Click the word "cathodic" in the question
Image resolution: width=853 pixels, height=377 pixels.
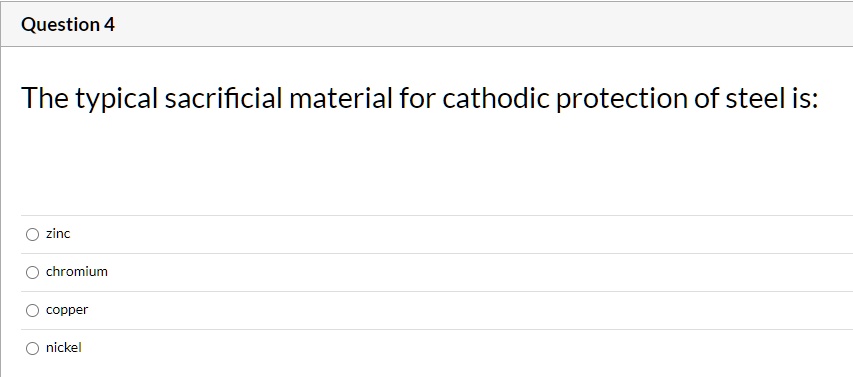pos(495,98)
